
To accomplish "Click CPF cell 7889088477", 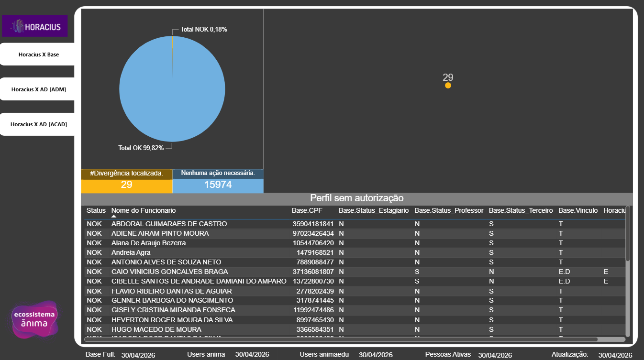I will click(315, 262).
